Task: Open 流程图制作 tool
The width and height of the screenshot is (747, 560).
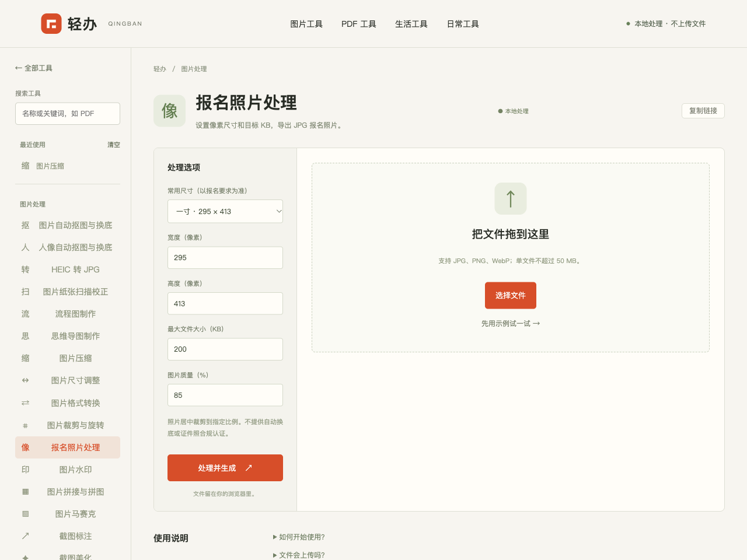Action: point(68,314)
